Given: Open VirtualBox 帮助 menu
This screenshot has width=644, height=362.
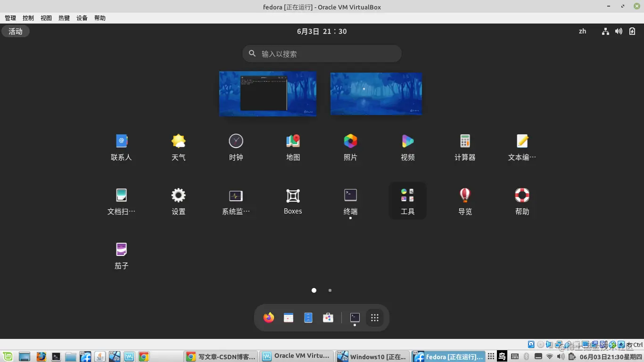Looking at the screenshot, I should 100,18.
